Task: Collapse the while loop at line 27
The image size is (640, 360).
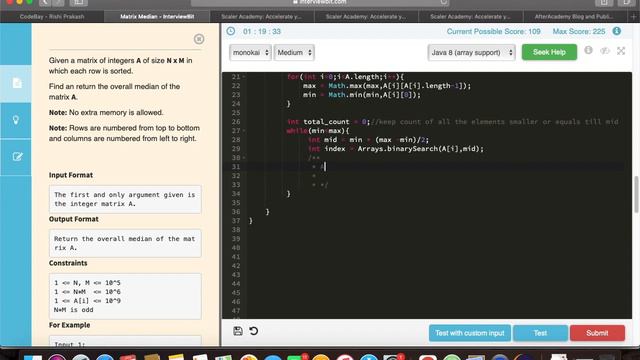Action: 244,131
